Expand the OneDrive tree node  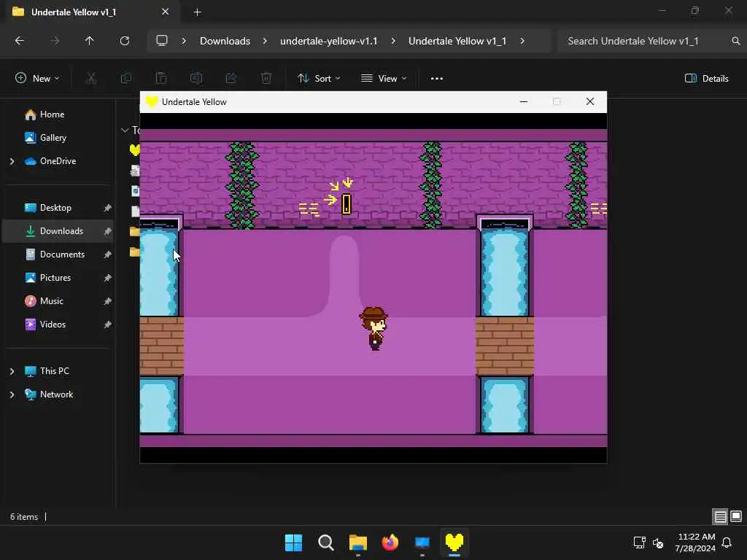[12, 161]
